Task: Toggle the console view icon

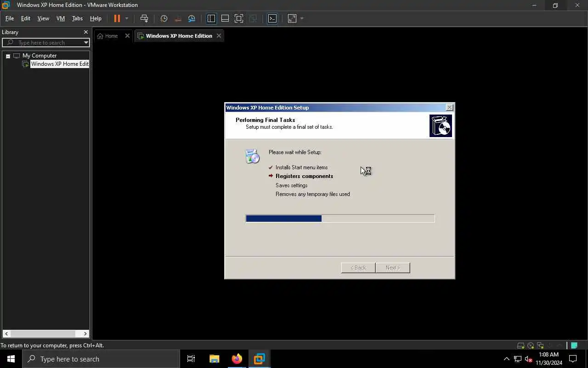Action: coord(272,18)
